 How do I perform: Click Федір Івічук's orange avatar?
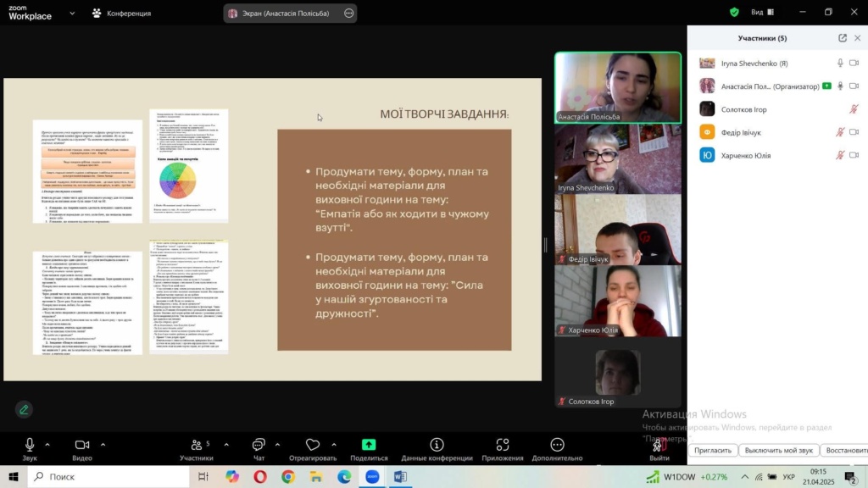coord(707,132)
